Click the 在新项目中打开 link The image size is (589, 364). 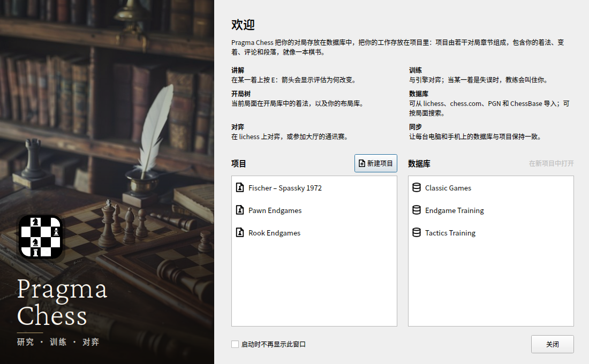point(551,163)
